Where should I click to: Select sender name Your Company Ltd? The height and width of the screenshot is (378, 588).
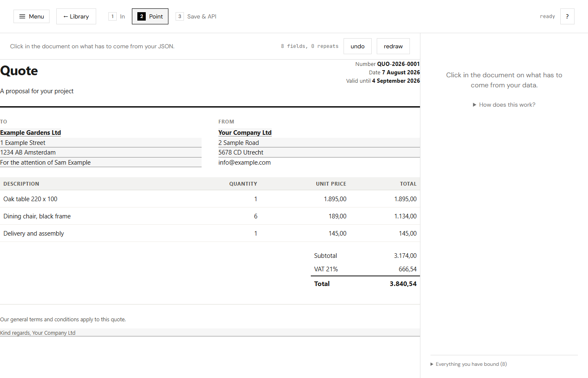point(245,133)
